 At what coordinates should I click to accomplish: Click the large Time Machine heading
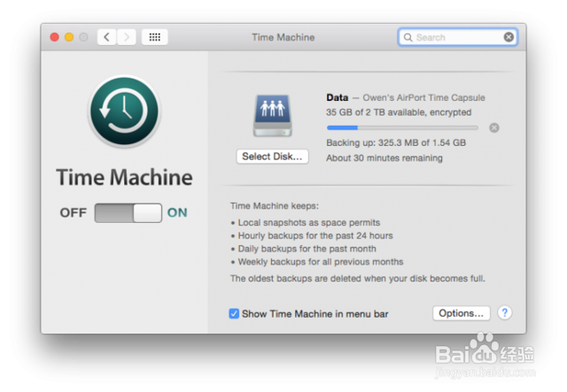point(124,177)
